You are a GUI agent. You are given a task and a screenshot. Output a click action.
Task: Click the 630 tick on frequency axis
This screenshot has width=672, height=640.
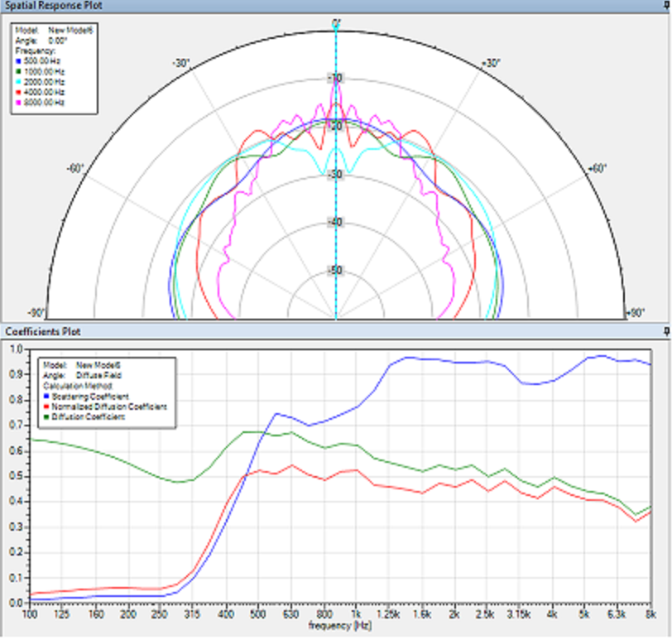[x=290, y=614]
